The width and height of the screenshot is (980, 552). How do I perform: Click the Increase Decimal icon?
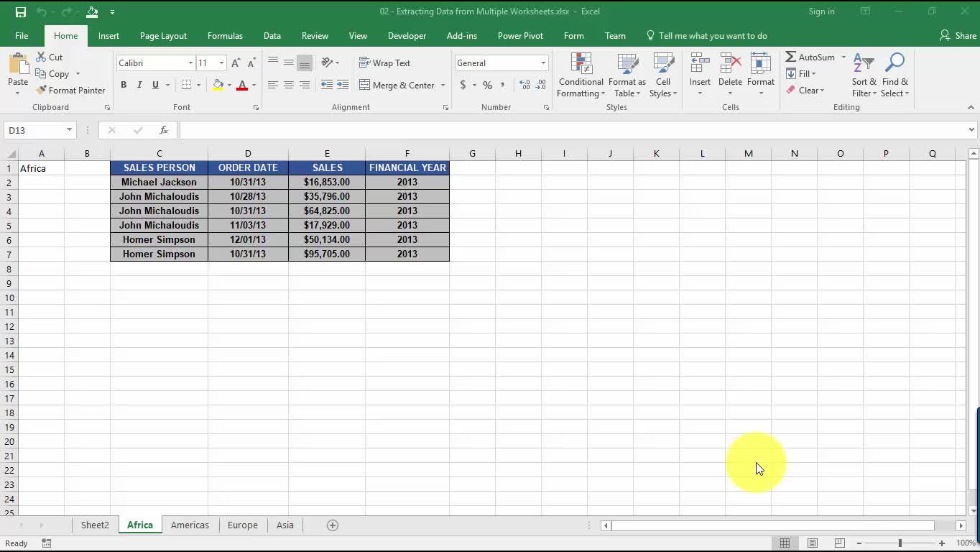point(524,85)
